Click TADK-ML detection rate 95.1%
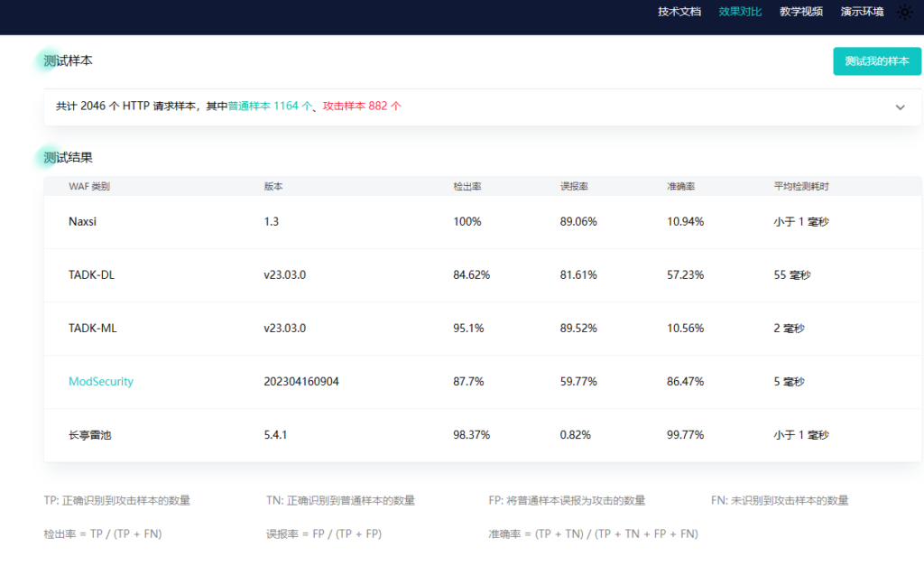Viewport: 924px width, 566px height. pos(468,329)
